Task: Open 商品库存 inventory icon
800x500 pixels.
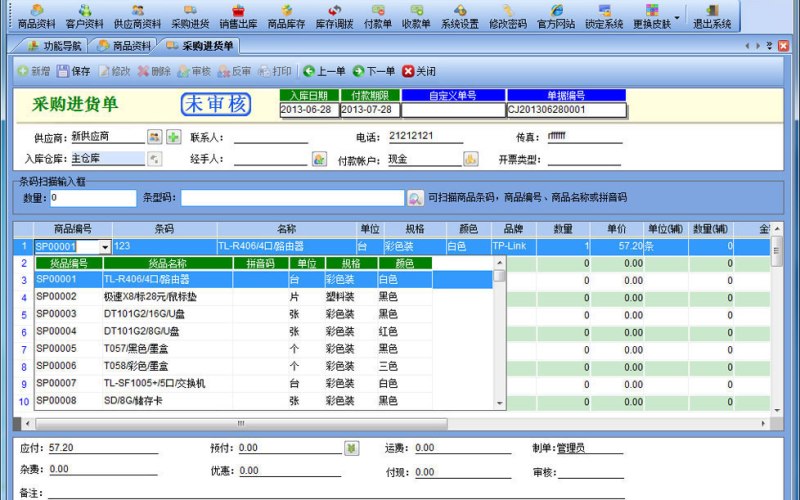Action: 286,16
